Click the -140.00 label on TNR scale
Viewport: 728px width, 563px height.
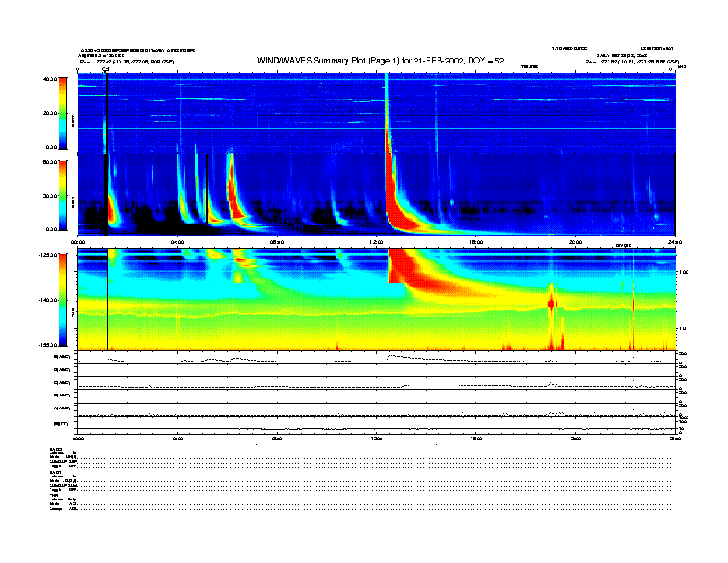(x=48, y=300)
